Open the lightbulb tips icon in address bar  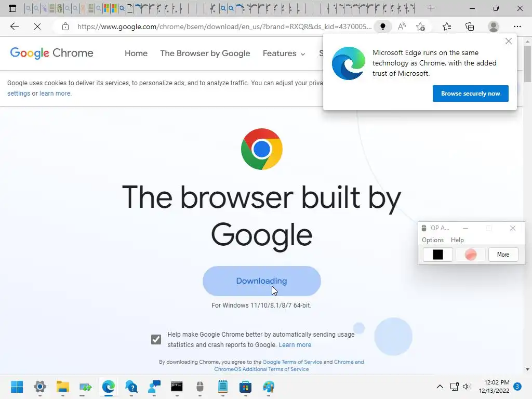pyautogui.click(x=383, y=26)
